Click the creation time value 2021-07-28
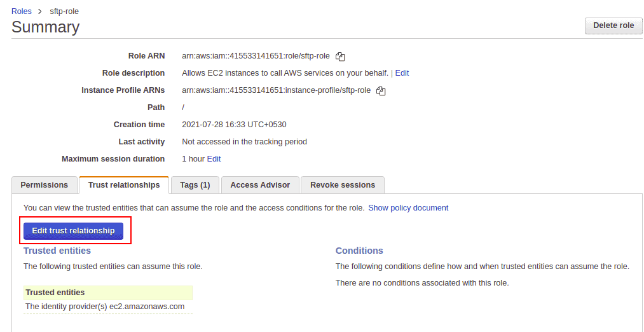 tap(234, 125)
